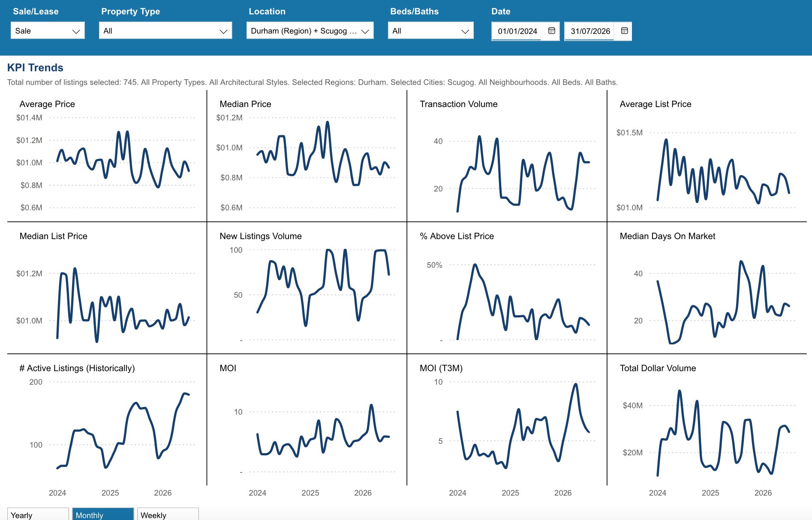The height and width of the screenshot is (520, 812).
Task: Click the Location filter label
Action: click(267, 12)
